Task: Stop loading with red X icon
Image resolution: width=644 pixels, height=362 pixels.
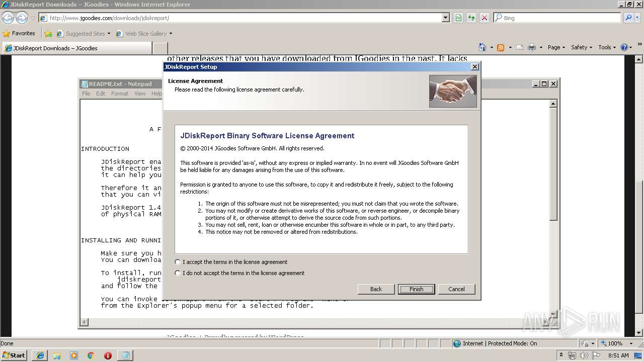Action: (485, 18)
